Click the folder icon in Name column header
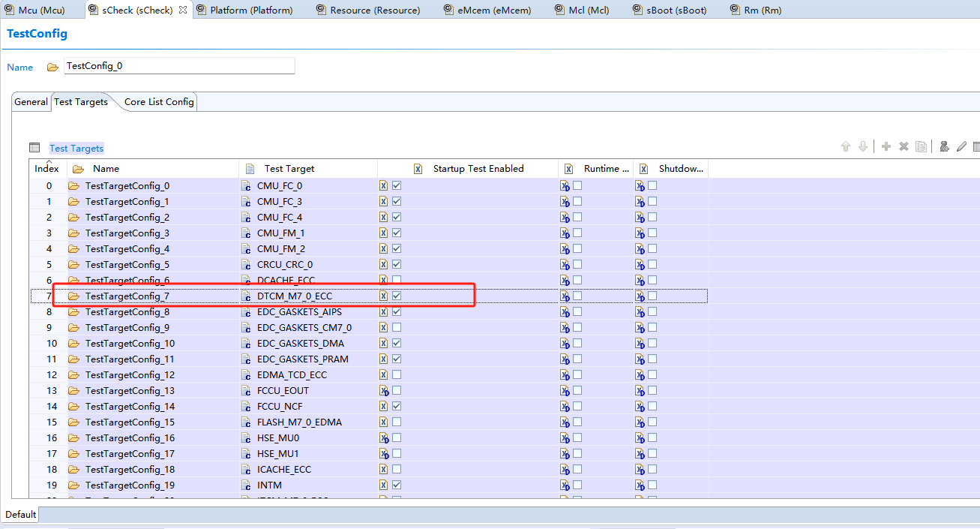Screen dimensions: 980x529 (78, 169)
